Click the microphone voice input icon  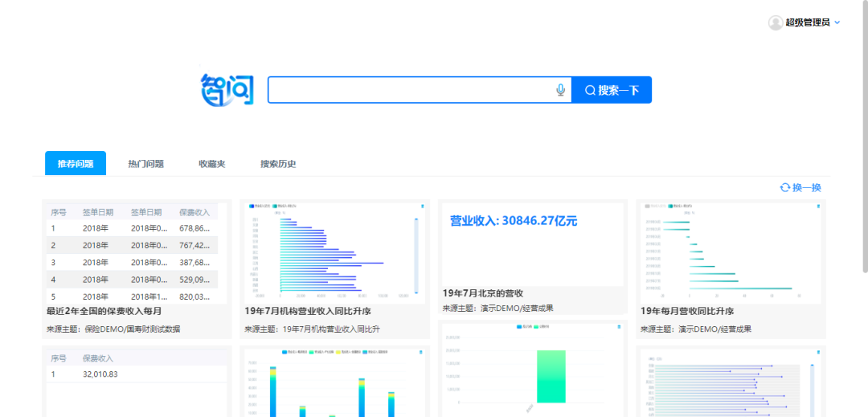pos(560,90)
